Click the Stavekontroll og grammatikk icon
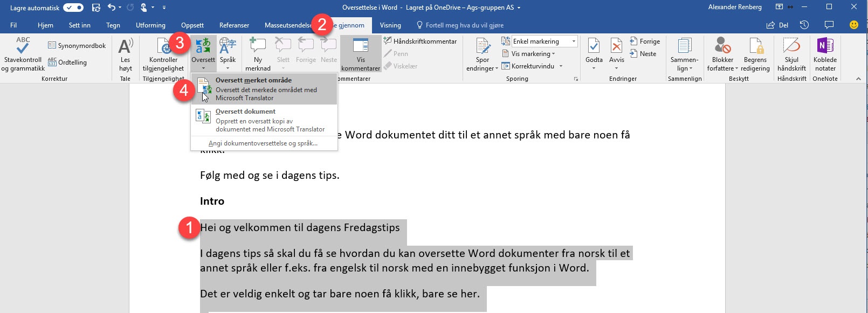The width and height of the screenshot is (868, 313). click(x=23, y=46)
